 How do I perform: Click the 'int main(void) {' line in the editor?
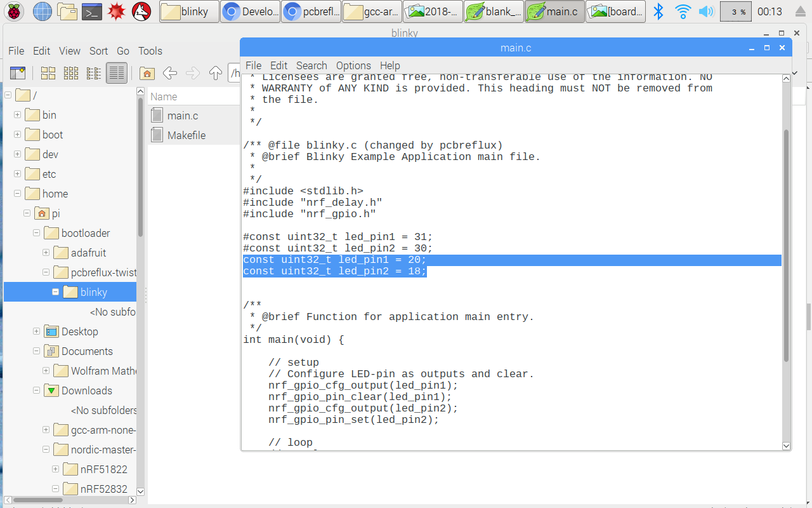coord(294,340)
